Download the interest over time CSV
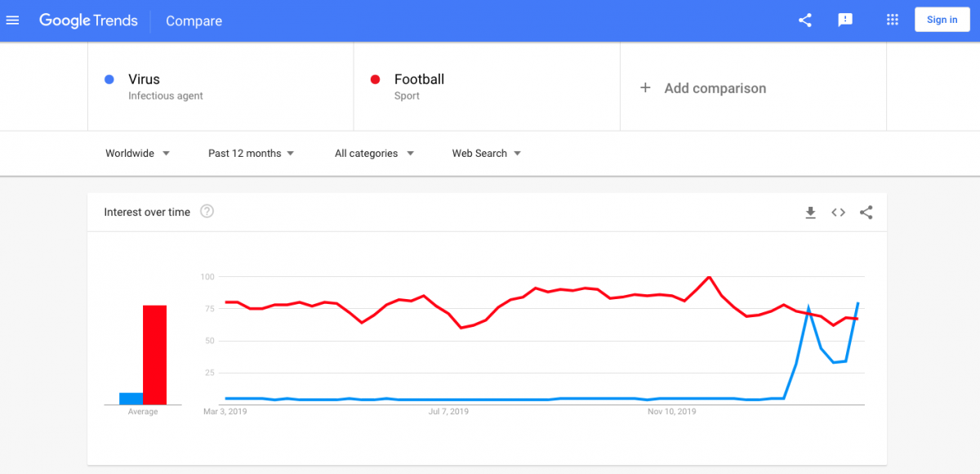 pyautogui.click(x=810, y=212)
